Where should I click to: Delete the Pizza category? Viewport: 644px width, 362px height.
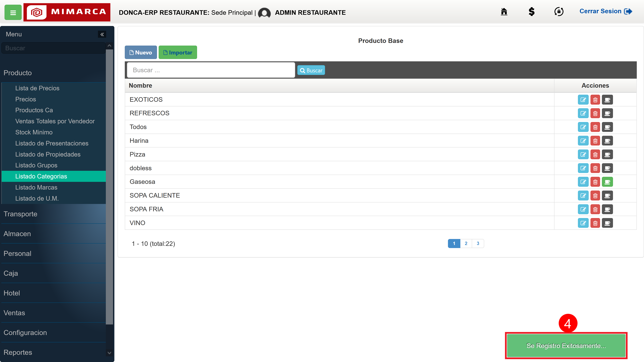pyautogui.click(x=595, y=155)
